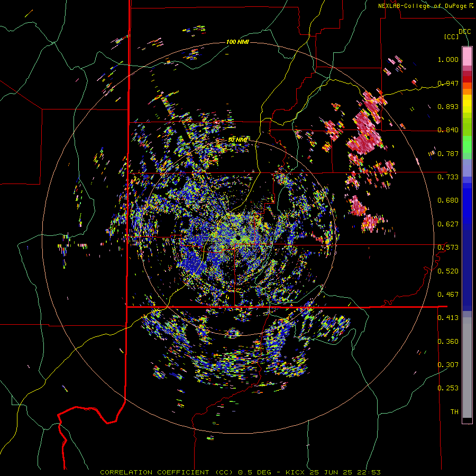Select the 0.733 scale value
This screenshot has width=476, height=476.
tap(448, 177)
